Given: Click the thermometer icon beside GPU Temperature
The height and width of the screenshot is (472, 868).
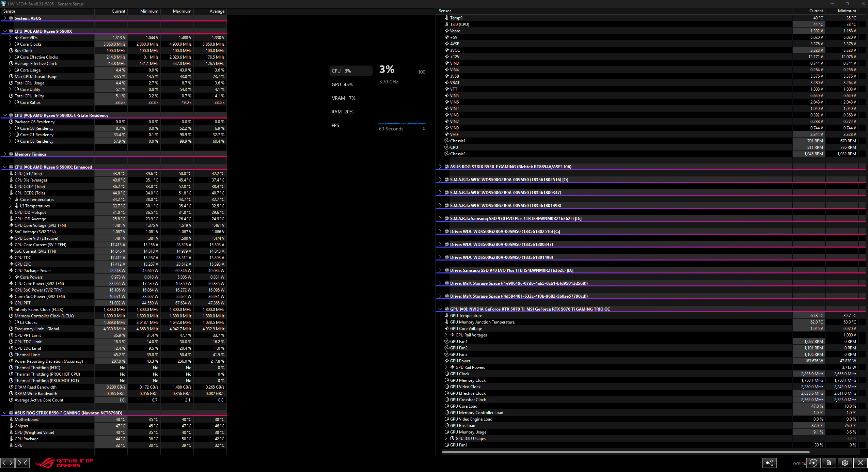Looking at the screenshot, I should [447, 315].
